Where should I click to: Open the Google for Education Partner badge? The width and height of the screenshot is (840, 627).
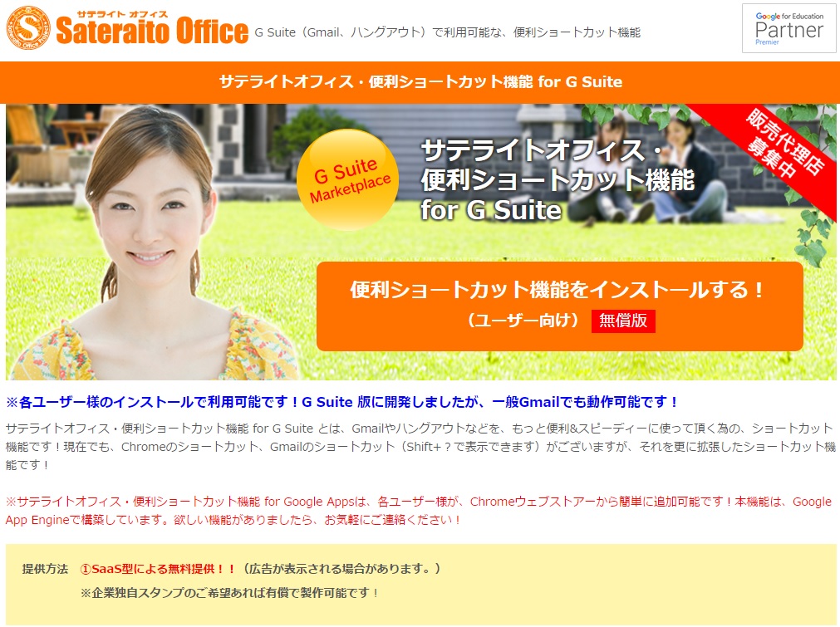[788, 28]
